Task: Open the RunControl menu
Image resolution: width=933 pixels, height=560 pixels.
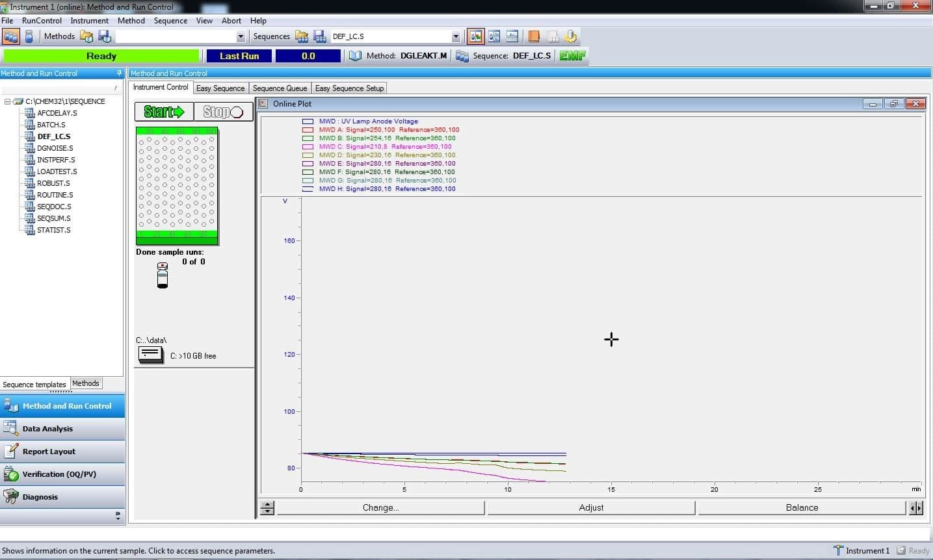Action: click(x=42, y=21)
